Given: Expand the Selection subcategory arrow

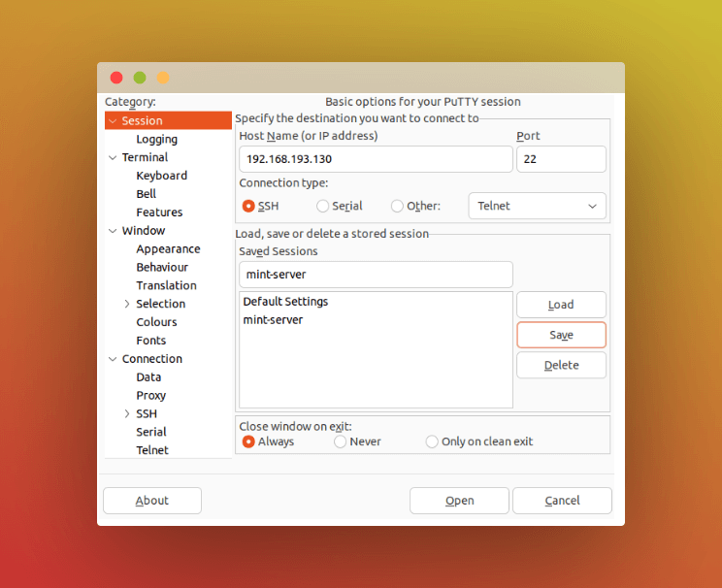Looking at the screenshot, I should click(x=127, y=304).
